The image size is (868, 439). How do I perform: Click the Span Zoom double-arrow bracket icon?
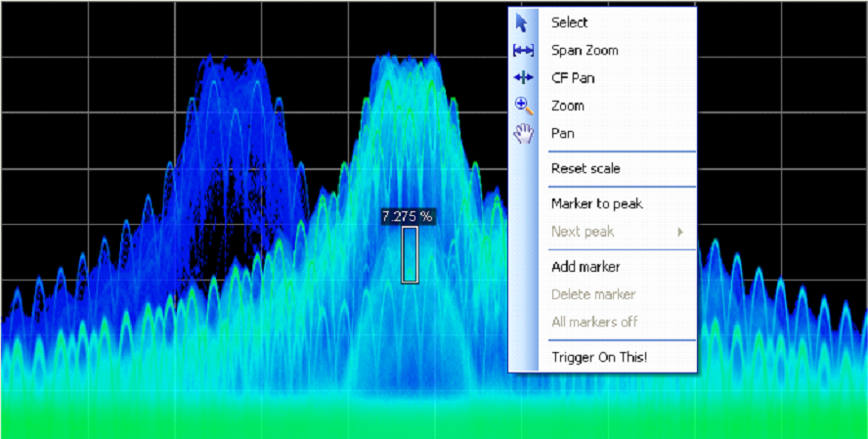pos(523,50)
